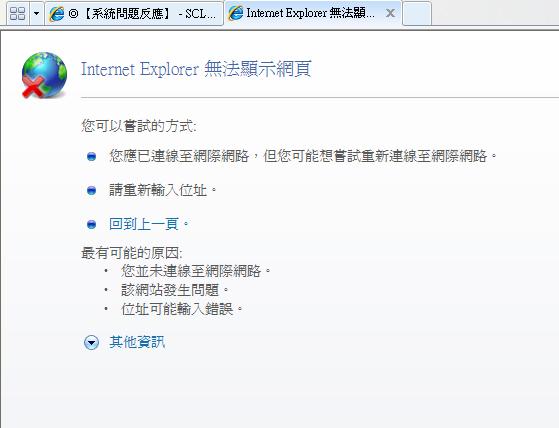Click the 請重新輸入位址 suggestion text
The width and height of the screenshot is (559, 428).
pos(158,190)
